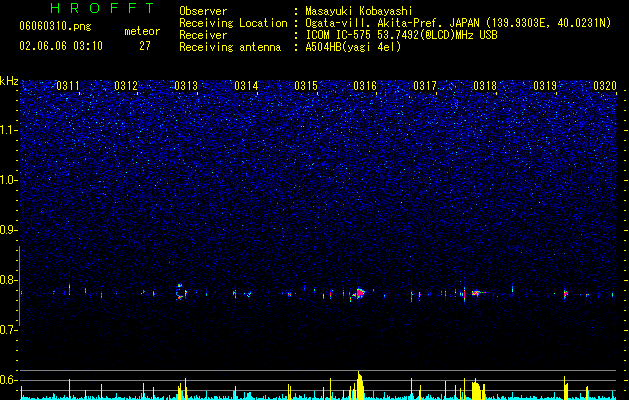Click the 1.1 kHz frequency axis label
Image resolution: width=629 pixels, height=400 pixels.
click(9, 130)
